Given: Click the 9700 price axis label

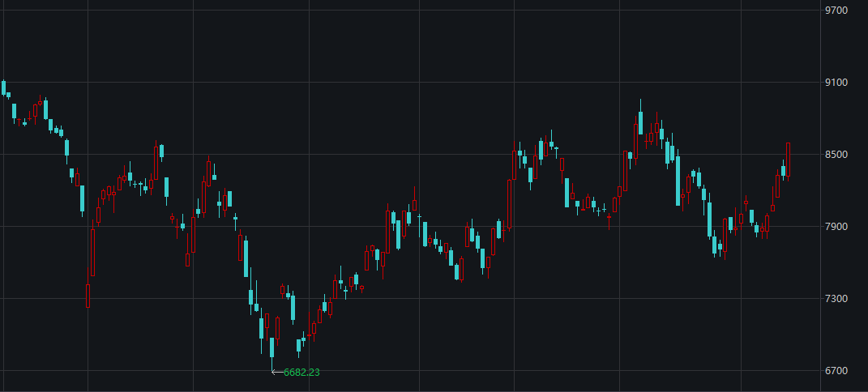Looking at the screenshot, I should click(x=836, y=10).
